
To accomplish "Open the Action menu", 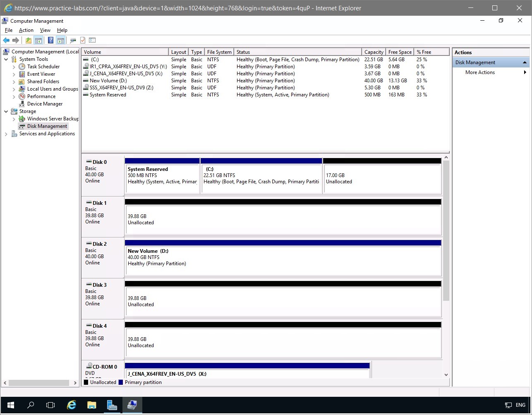I will [26, 30].
